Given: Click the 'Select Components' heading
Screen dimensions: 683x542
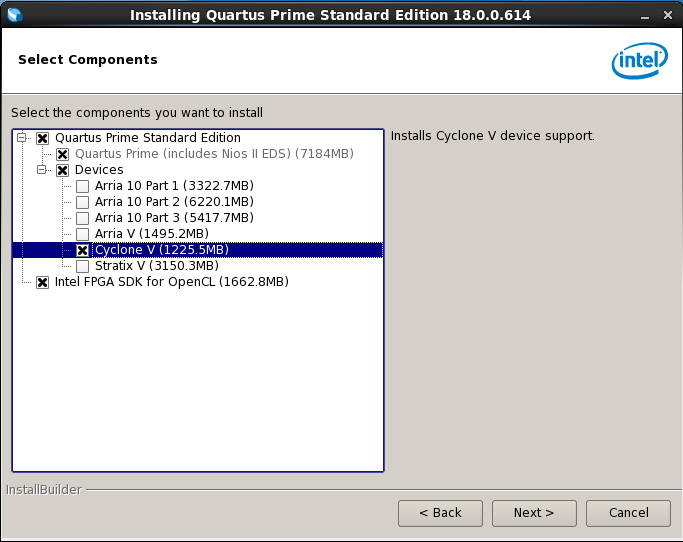Looking at the screenshot, I should [88, 60].
